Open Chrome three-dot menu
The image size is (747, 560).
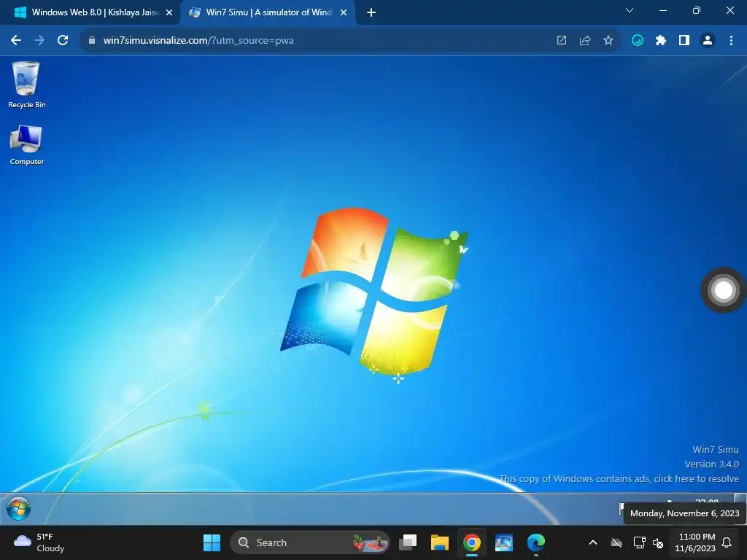click(731, 41)
